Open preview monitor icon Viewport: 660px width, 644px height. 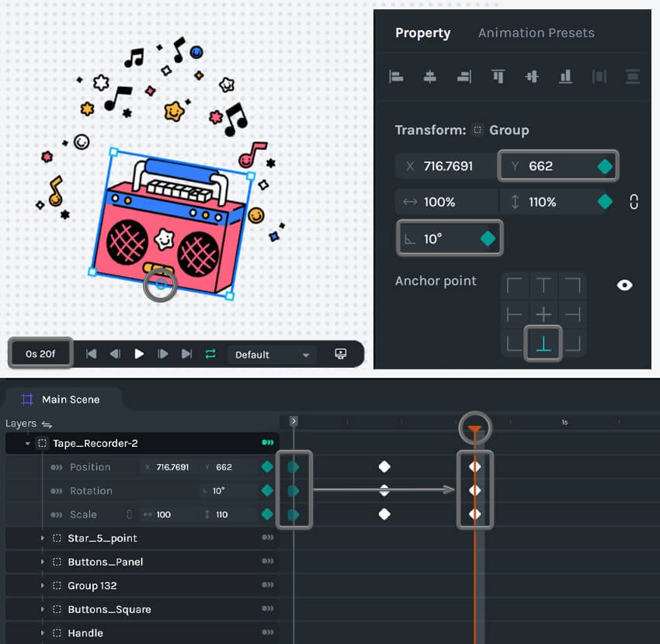tap(341, 354)
